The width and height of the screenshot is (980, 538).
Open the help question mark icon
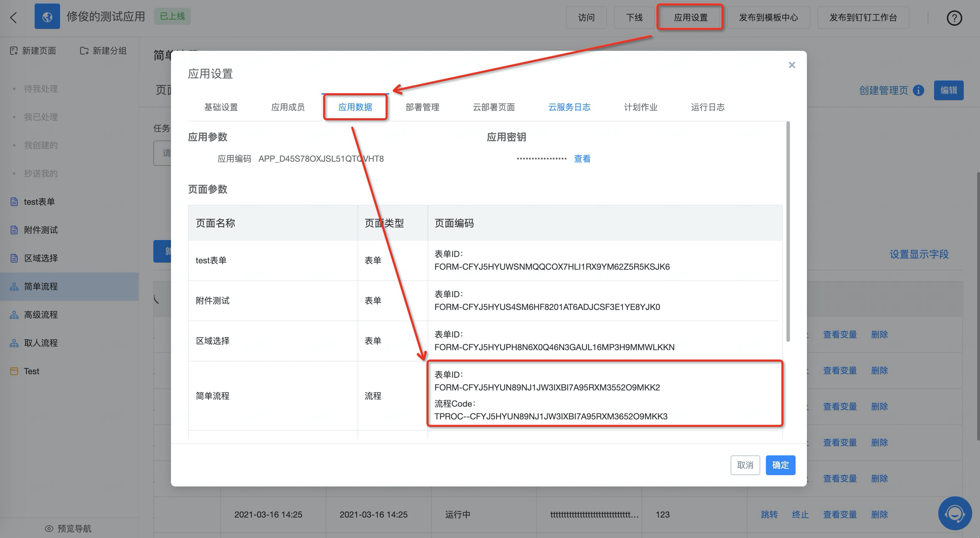pos(954,18)
